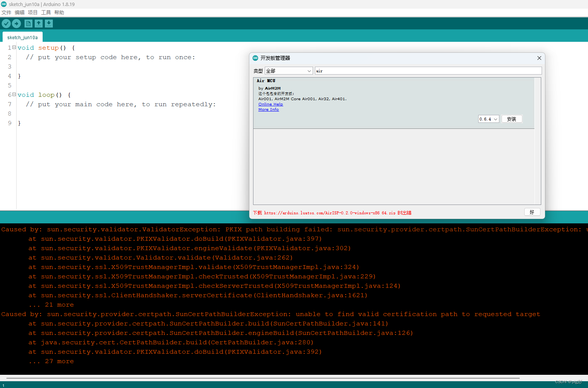
Task: Open a sketch using the Open icon
Action: click(x=38, y=24)
